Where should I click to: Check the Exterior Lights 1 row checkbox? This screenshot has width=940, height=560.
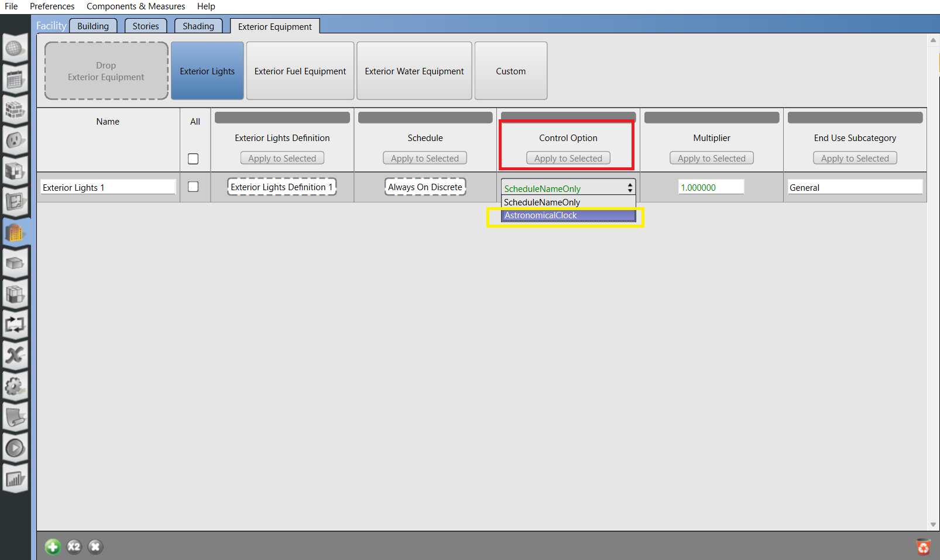click(x=193, y=187)
